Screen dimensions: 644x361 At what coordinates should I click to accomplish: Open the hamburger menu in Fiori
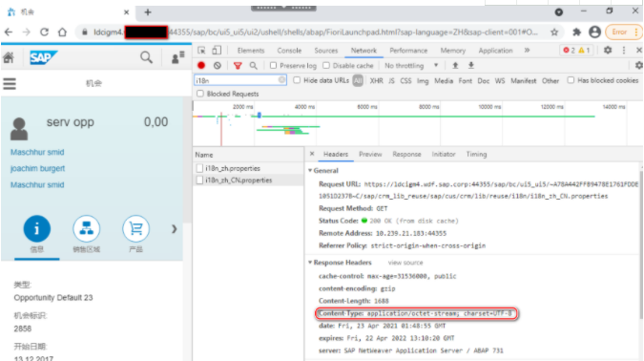(x=10, y=84)
